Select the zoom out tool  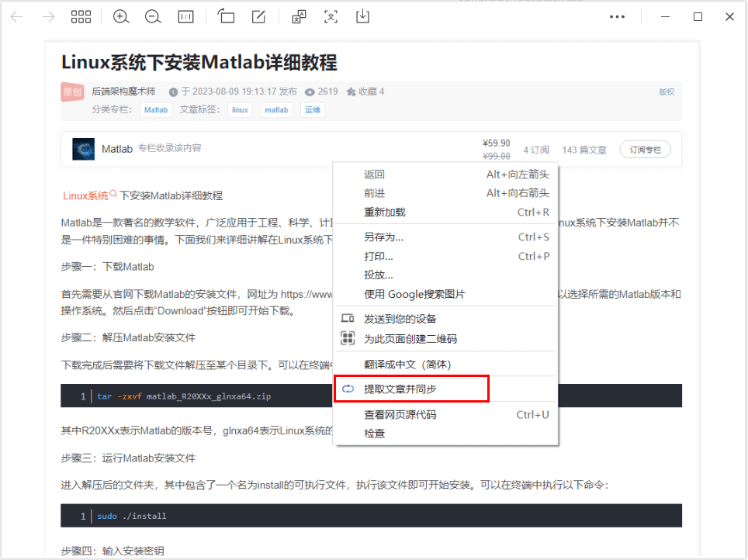point(152,16)
